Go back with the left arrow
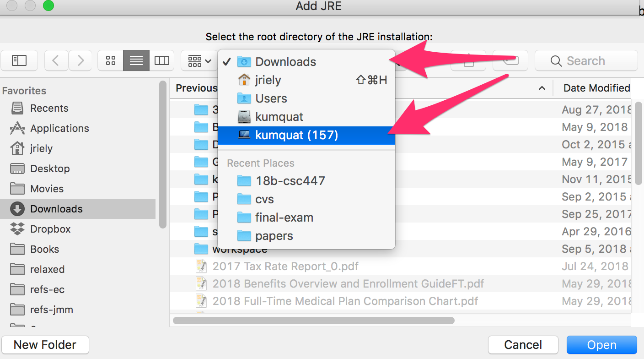Screen dimensions: 644x359 point(56,60)
